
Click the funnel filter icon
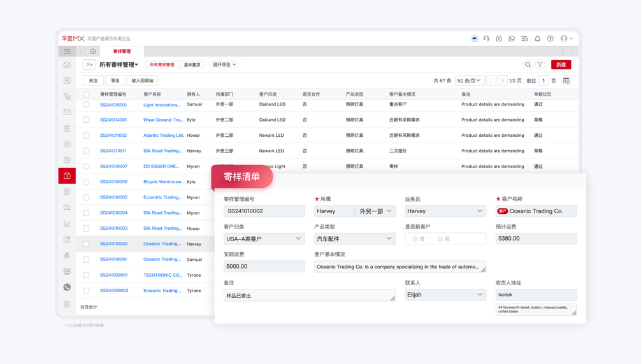[x=540, y=65]
